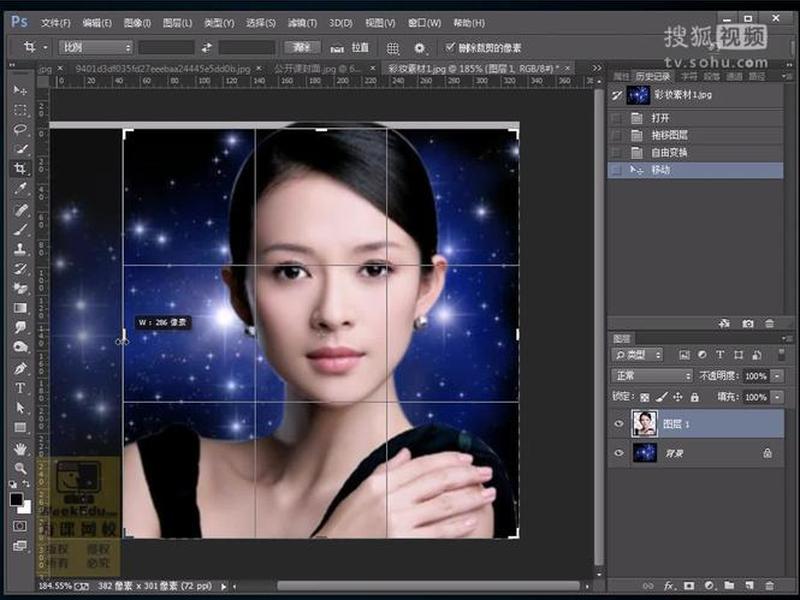Open the 滤镜(T) menu
The image size is (800, 600).
[302, 23]
